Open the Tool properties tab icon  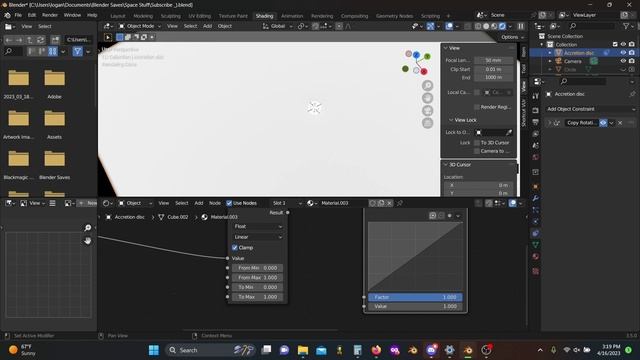point(536,96)
